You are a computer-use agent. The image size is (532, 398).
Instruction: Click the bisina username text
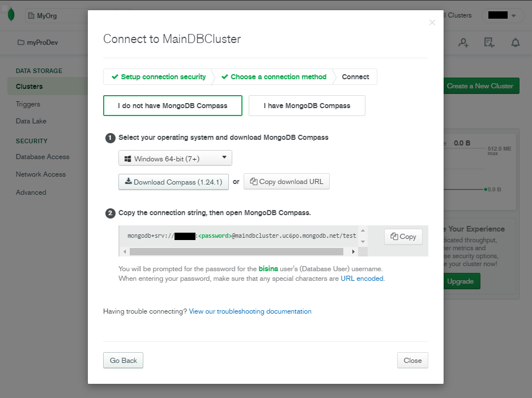click(268, 268)
